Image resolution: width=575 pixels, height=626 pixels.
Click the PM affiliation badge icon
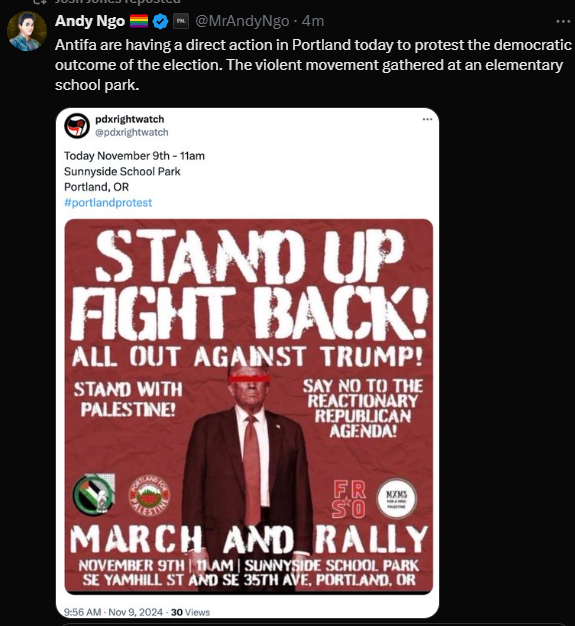click(x=181, y=21)
